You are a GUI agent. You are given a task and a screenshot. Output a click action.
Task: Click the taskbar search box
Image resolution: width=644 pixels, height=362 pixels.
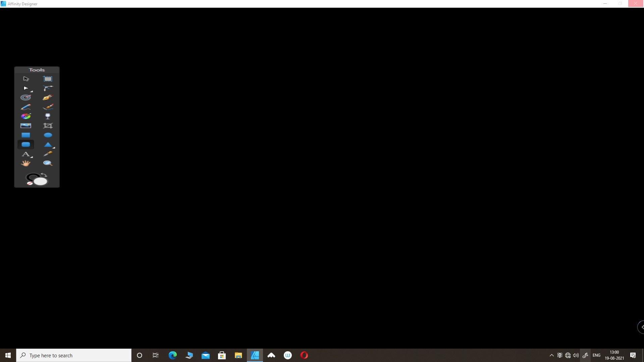(x=74, y=355)
